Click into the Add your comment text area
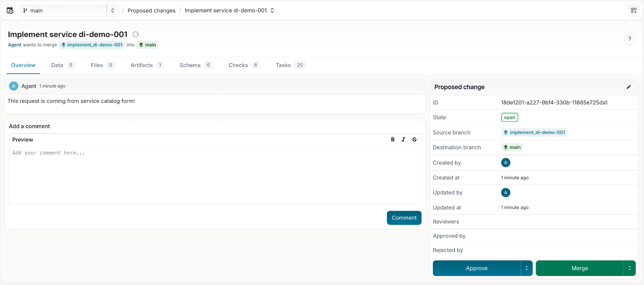The height and width of the screenshot is (285, 644). point(215,175)
